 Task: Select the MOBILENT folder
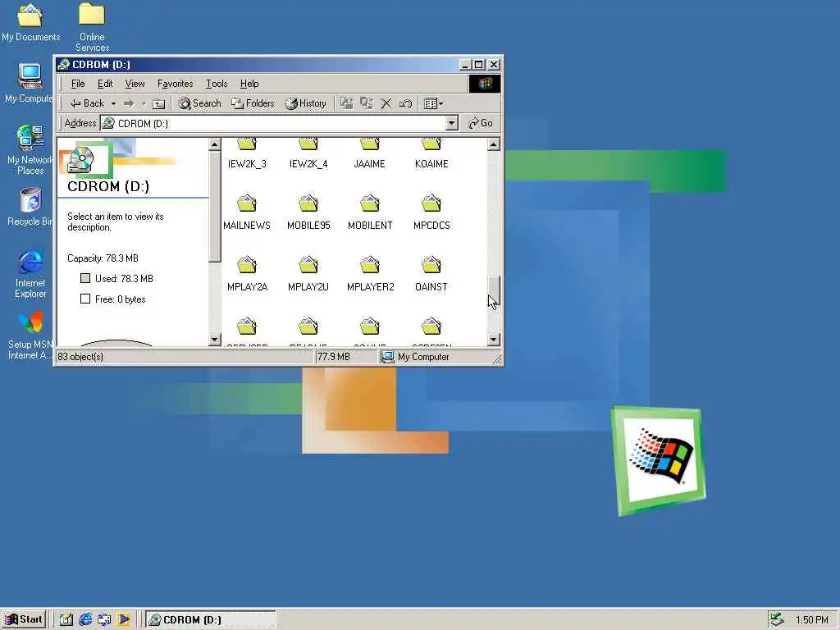[370, 212]
